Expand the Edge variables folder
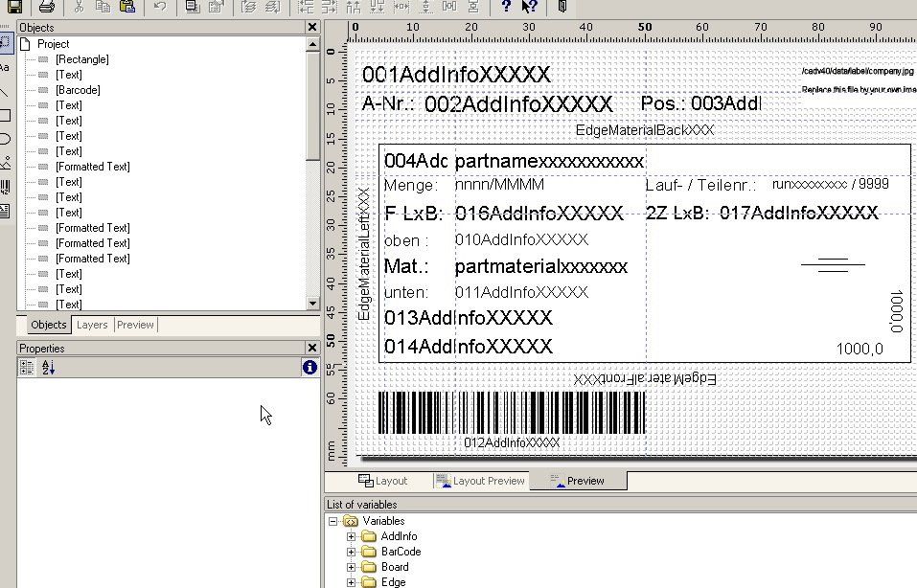Screen dimensions: 917x588 click(x=351, y=582)
